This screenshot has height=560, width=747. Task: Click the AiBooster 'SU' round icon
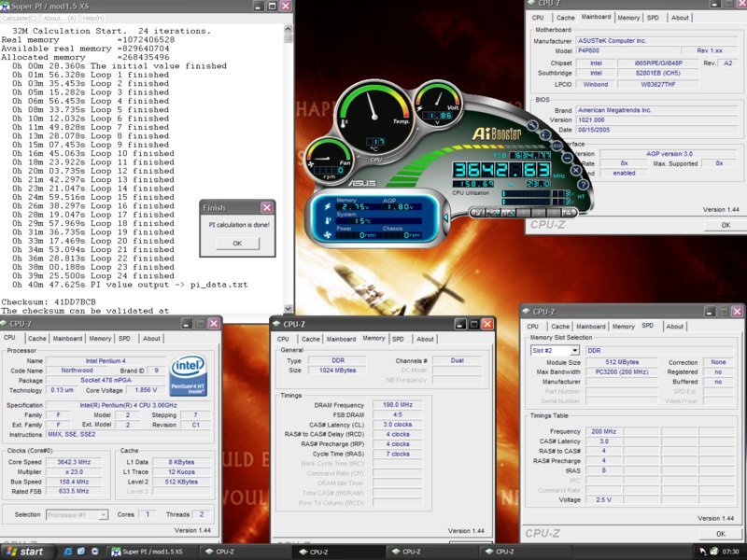556,146
